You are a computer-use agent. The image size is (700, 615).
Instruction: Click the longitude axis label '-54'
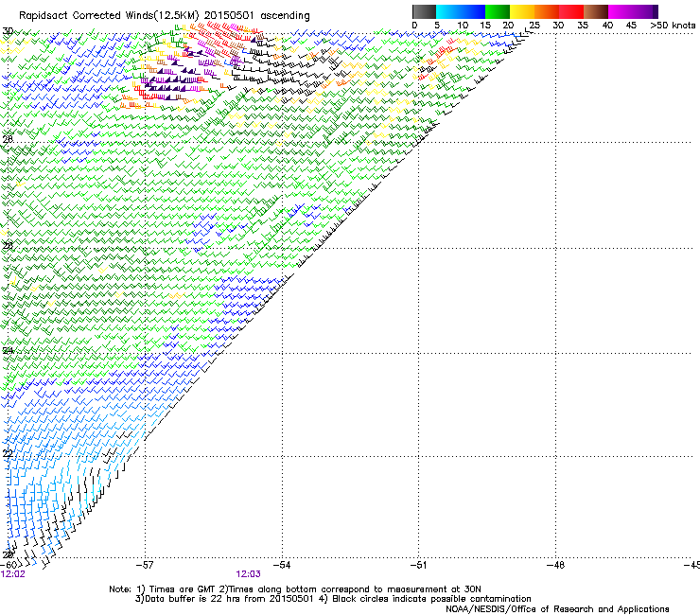click(282, 565)
